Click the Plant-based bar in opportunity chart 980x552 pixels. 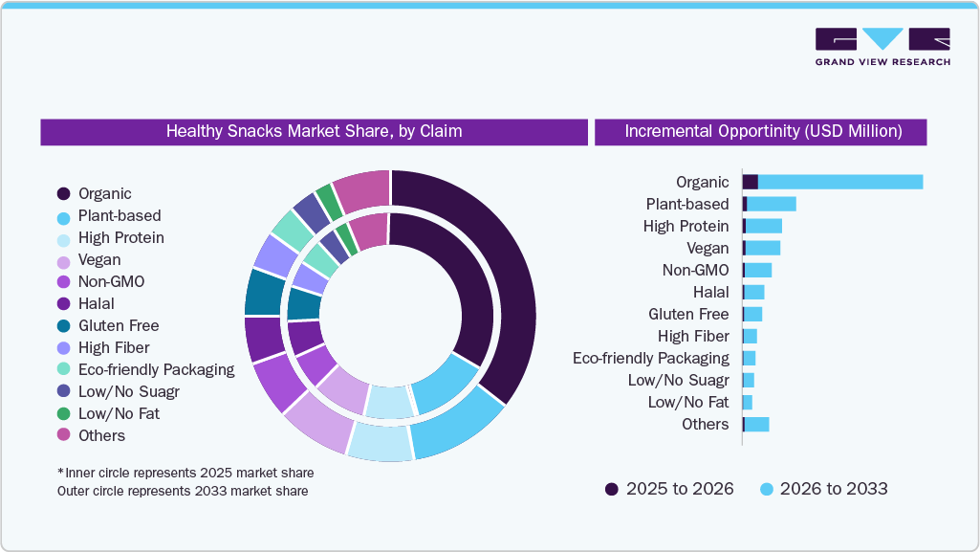point(770,204)
